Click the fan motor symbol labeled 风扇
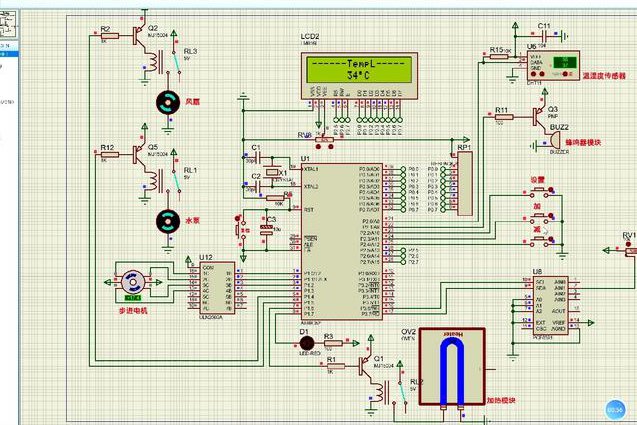637x425 pixels. tap(168, 102)
